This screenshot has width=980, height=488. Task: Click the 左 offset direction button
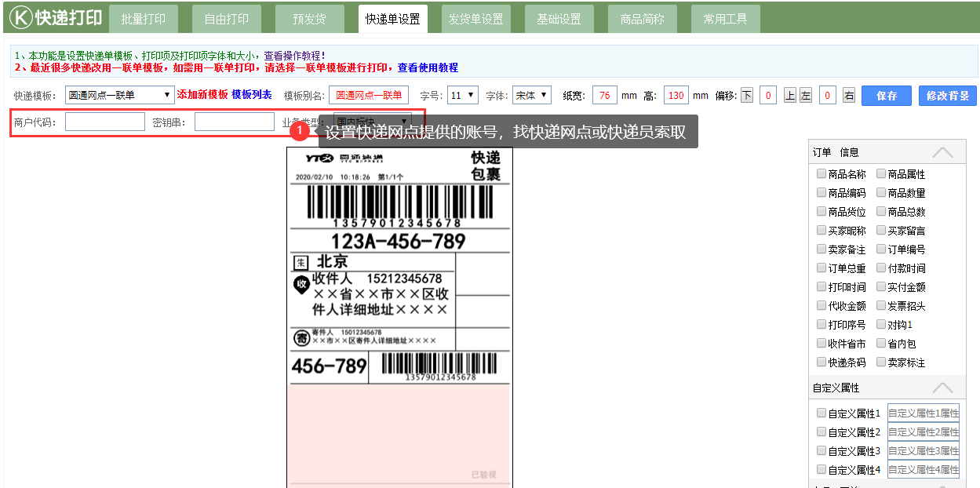[x=805, y=96]
